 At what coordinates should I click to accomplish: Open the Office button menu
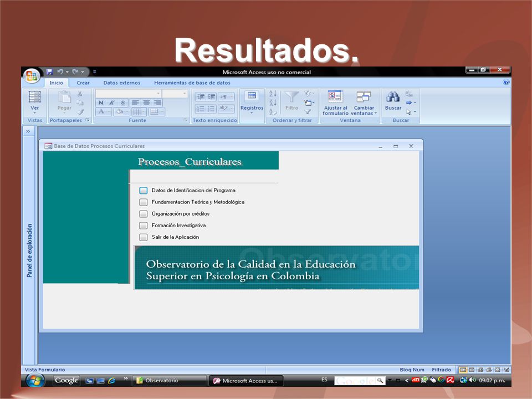(x=31, y=75)
